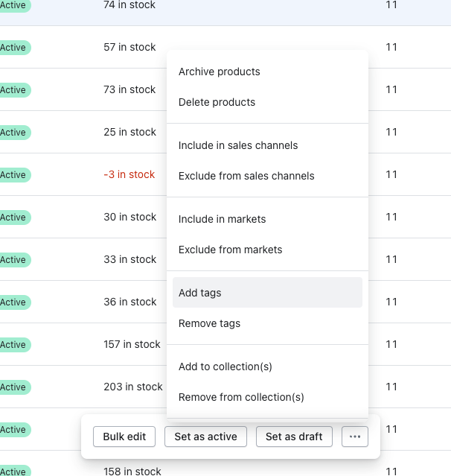451x476 pixels.
Task: Choose Archive products from the menu
Action: [x=220, y=72]
